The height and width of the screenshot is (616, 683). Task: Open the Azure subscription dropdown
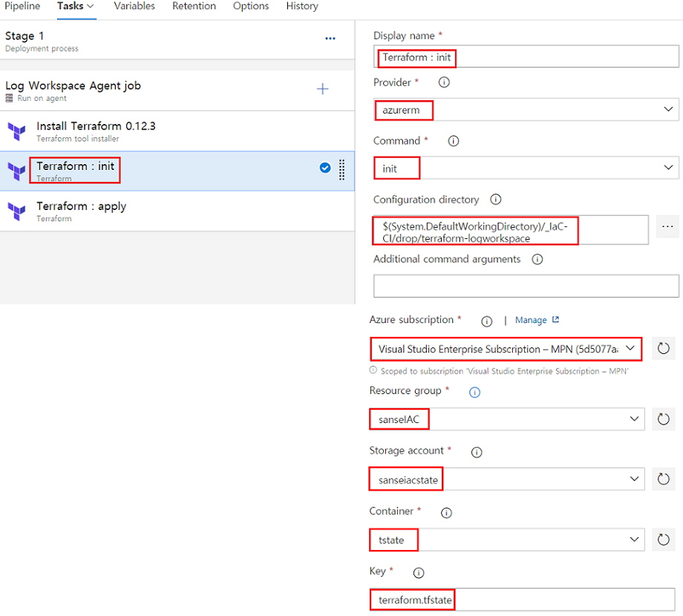coord(506,349)
